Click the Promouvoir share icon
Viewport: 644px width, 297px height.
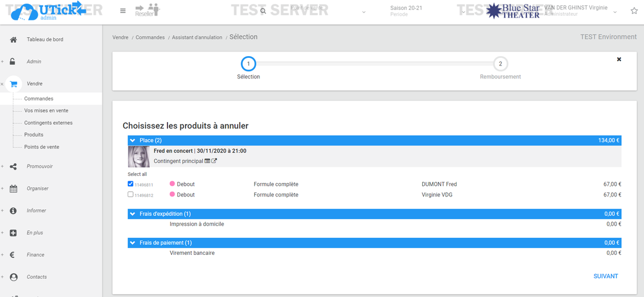pyautogui.click(x=13, y=167)
